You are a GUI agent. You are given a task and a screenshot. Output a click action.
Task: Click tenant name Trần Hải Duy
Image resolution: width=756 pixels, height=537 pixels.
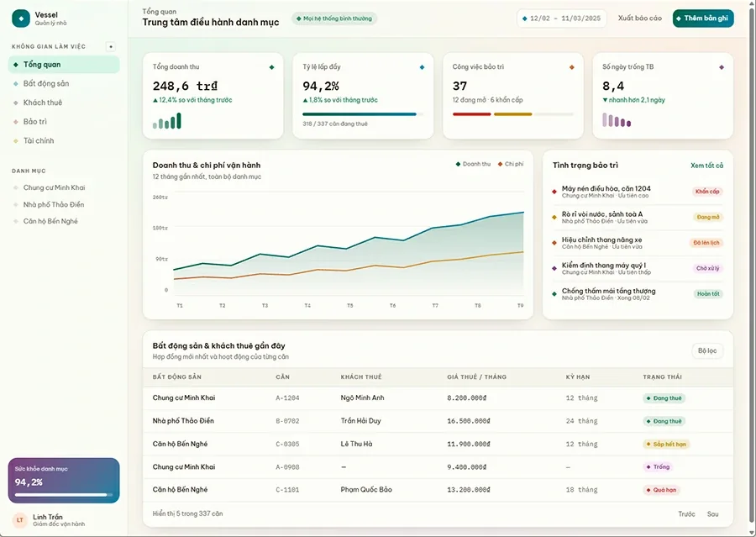point(360,421)
